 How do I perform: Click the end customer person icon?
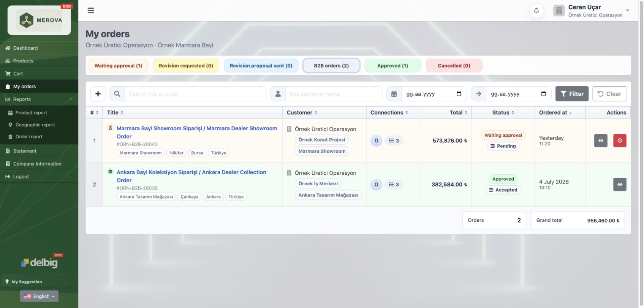[x=278, y=94]
